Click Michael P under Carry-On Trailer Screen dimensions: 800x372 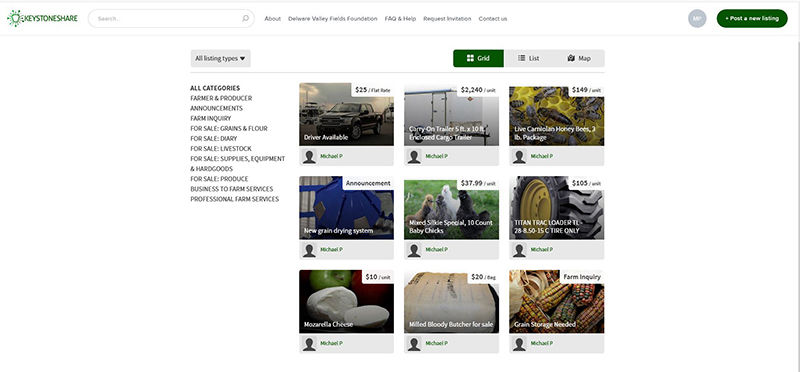point(436,156)
